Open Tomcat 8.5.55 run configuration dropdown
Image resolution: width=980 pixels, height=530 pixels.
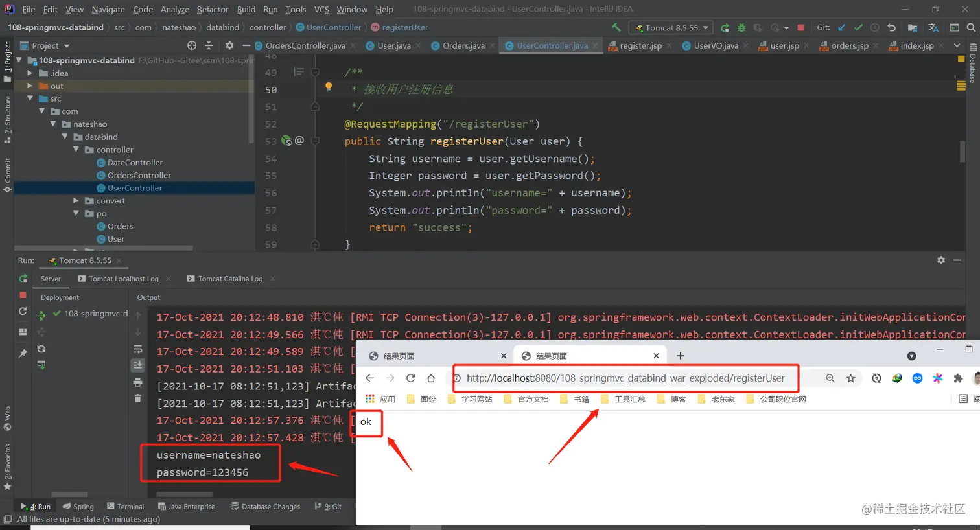click(x=671, y=27)
